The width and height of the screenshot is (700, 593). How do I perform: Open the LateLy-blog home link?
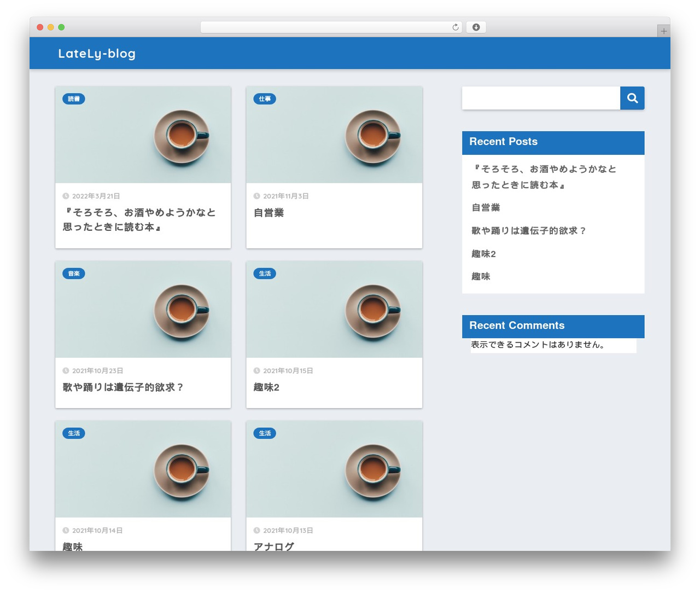(x=97, y=54)
